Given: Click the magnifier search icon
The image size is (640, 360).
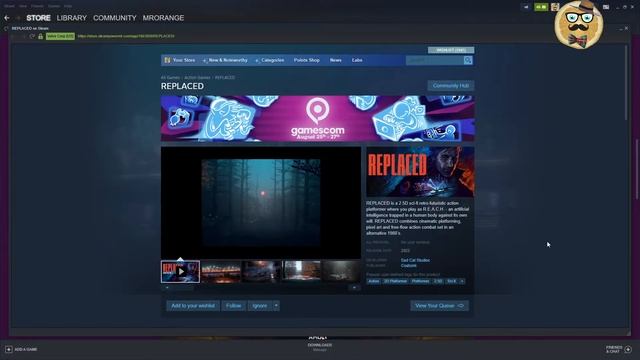Looking at the screenshot, I should (x=468, y=60).
